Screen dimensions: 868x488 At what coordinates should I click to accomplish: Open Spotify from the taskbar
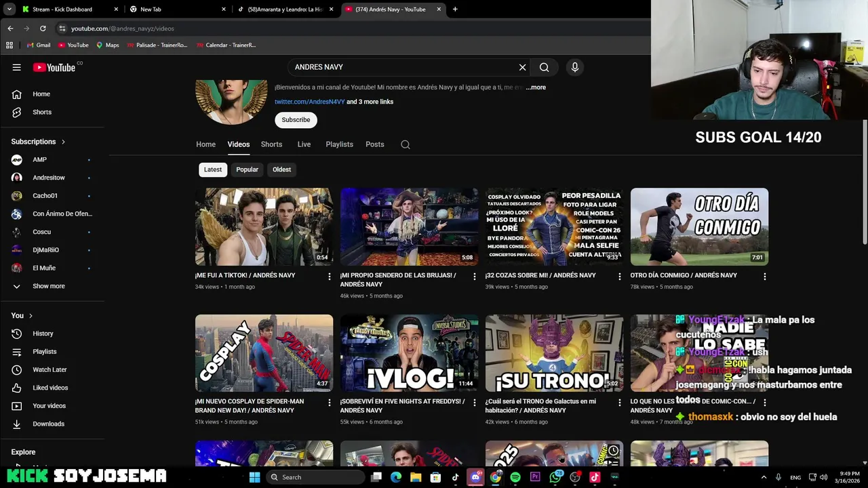coord(515,477)
